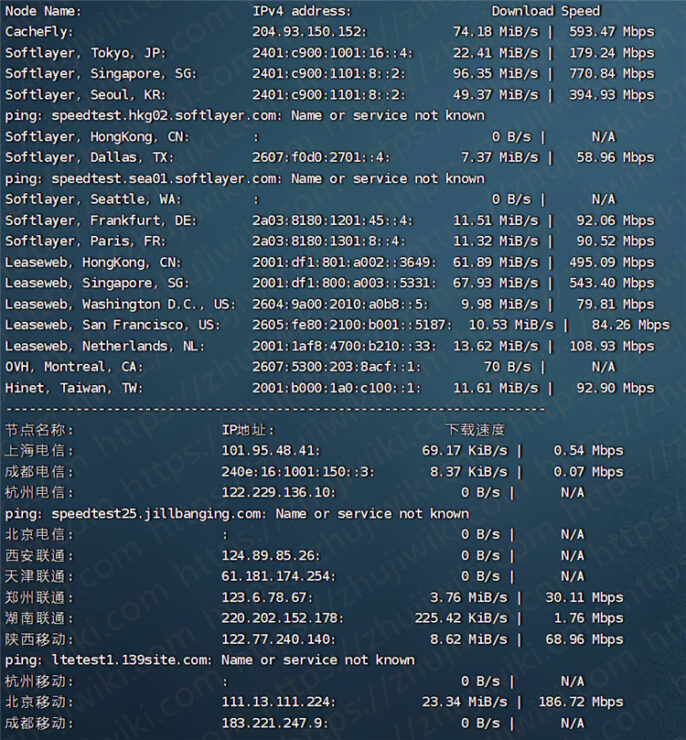686x740 pixels.
Task: Click IP 61.181.174.254
Action: 278,577
